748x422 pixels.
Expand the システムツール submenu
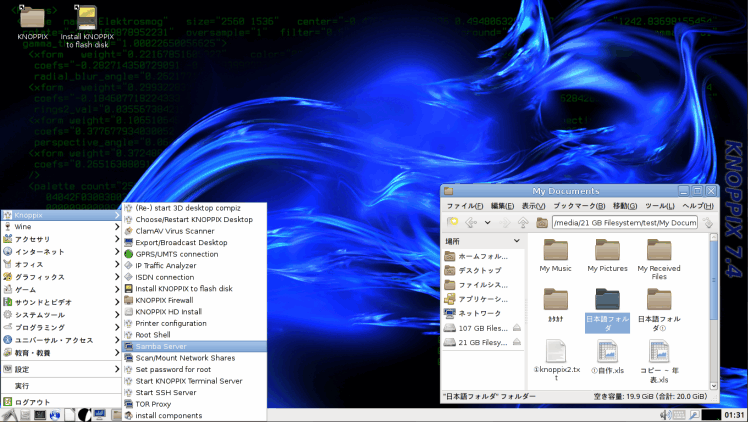click(61, 315)
